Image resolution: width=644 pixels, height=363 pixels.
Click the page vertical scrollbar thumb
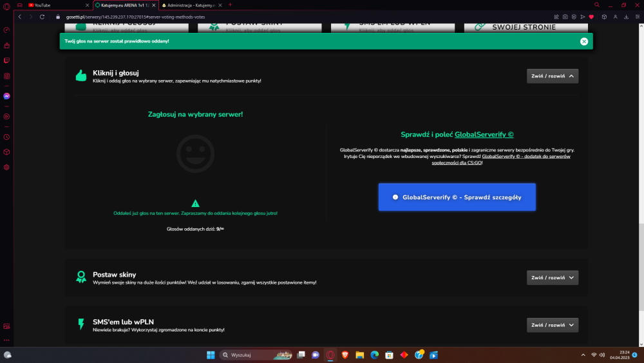641,267
